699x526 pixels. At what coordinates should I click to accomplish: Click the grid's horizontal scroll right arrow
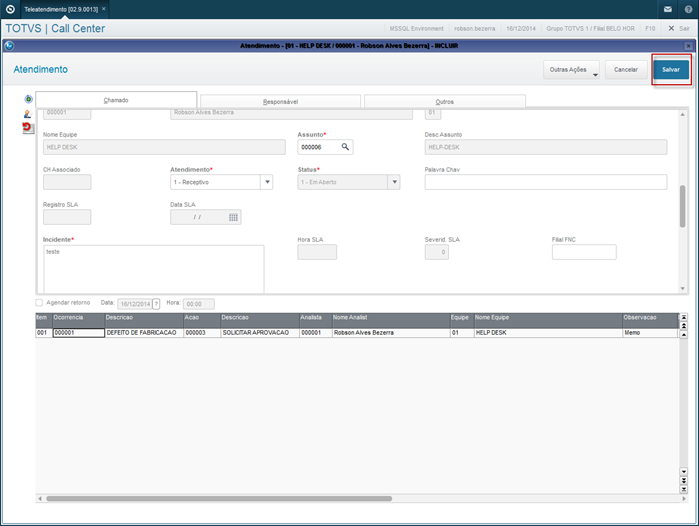click(x=683, y=498)
